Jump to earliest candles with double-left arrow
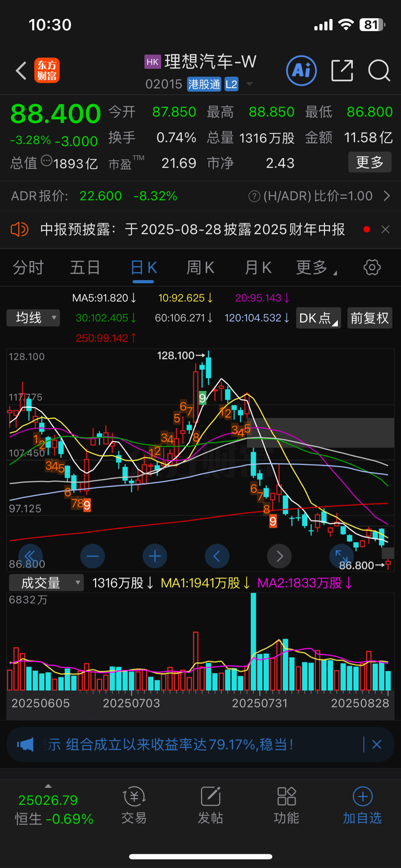This screenshot has width=401, height=868. coord(30,556)
